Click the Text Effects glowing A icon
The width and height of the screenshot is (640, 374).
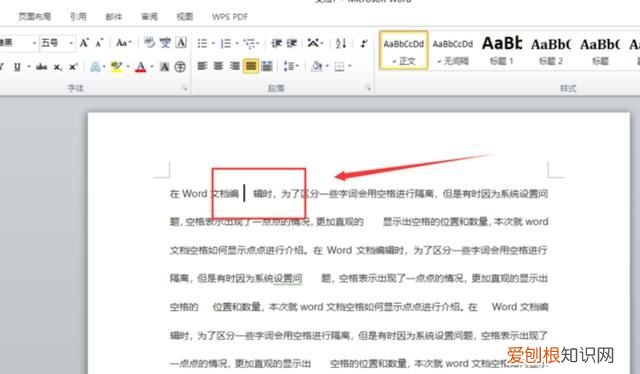tap(95, 67)
